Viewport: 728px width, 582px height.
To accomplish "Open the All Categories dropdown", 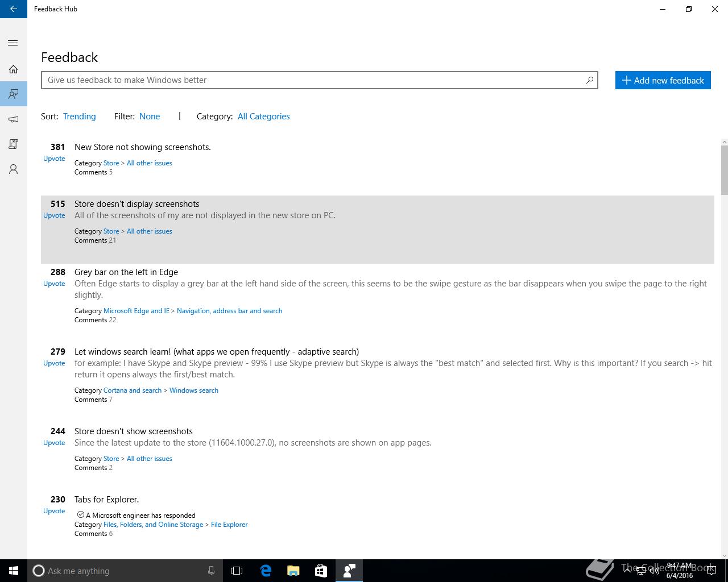I will point(264,117).
